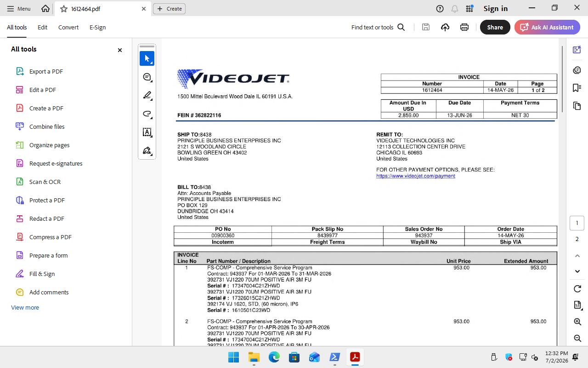Click the Share button
This screenshot has height=368, width=588.
click(x=495, y=27)
